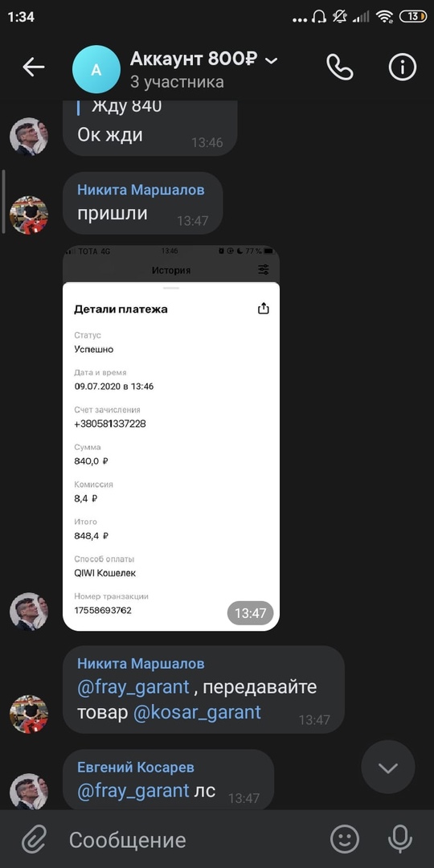The image size is (434, 868).
Task: Tap the share icon in the payment details image
Action: tap(264, 309)
